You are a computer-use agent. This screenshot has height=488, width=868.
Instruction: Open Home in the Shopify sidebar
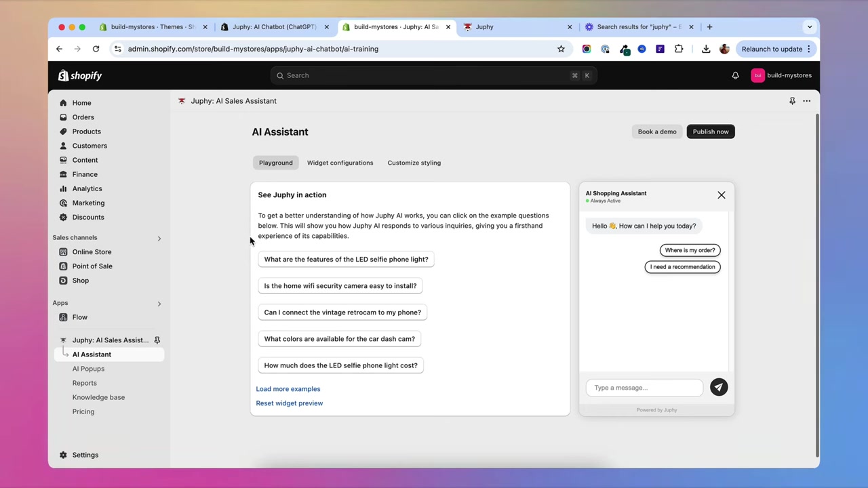click(x=81, y=103)
